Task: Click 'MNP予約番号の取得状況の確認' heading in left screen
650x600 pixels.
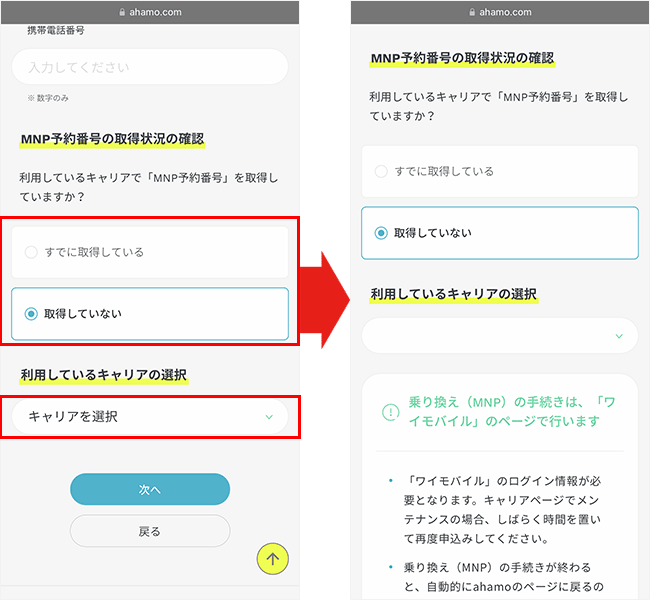Action: pyautogui.click(x=112, y=139)
